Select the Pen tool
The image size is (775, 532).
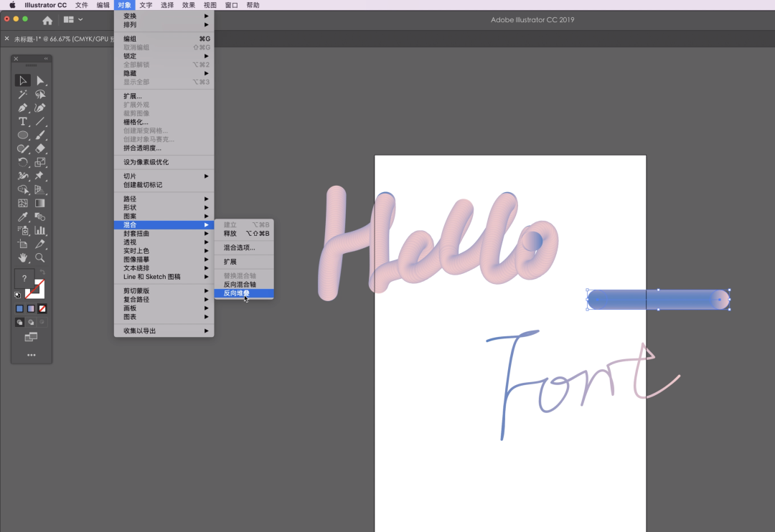(23, 108)
